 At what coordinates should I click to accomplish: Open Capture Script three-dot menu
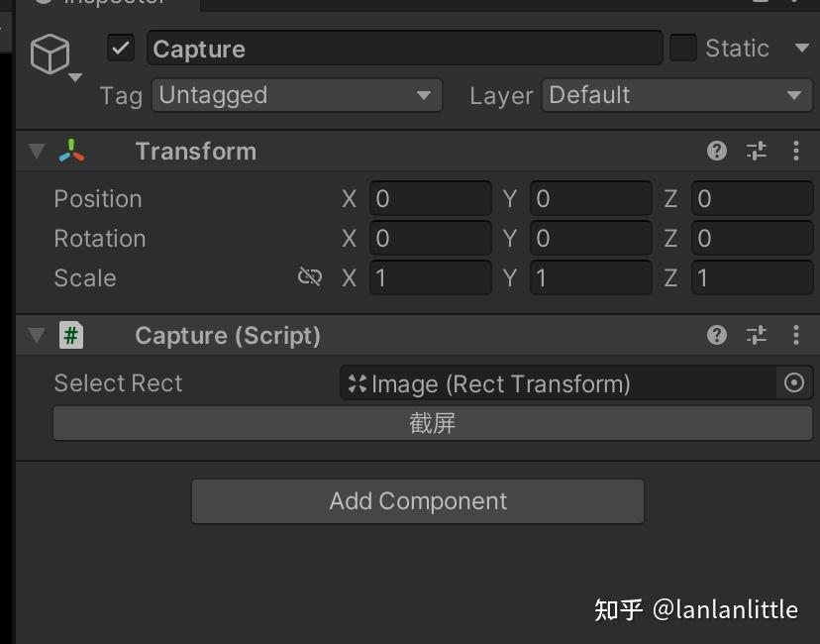(796, 335)
